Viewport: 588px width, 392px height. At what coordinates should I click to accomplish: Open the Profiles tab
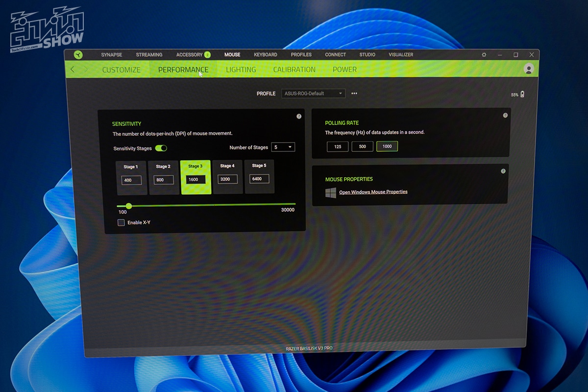[301, 55]
